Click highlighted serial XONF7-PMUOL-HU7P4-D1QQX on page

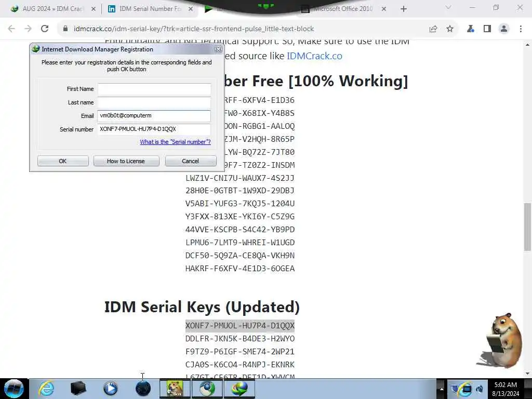click(x=240, y=326)
